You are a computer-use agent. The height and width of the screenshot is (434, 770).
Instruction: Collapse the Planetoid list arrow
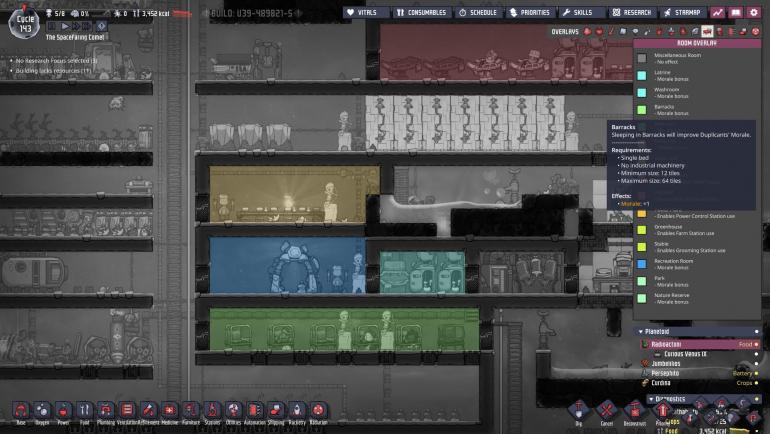(640, 332)
